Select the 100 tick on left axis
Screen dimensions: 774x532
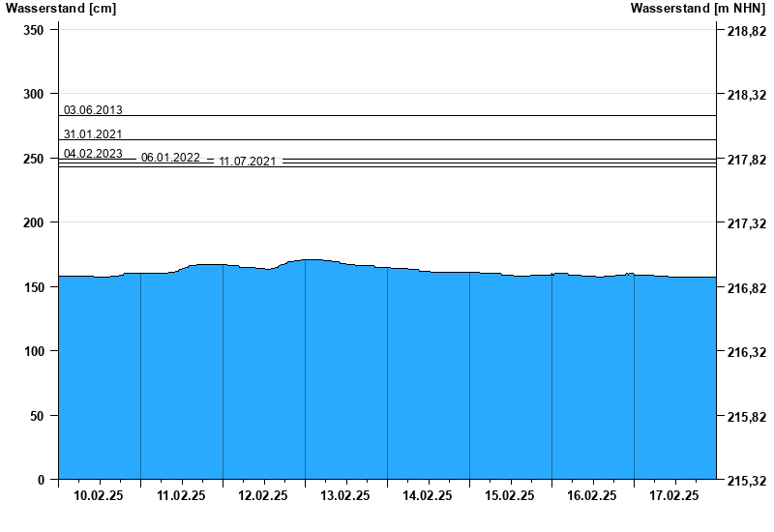coord(34,351)
